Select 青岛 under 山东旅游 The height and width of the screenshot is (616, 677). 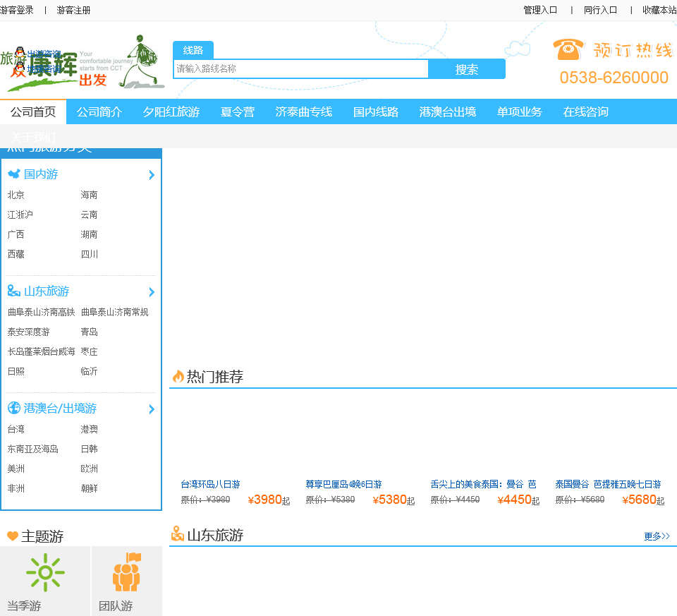click(89, 332)
